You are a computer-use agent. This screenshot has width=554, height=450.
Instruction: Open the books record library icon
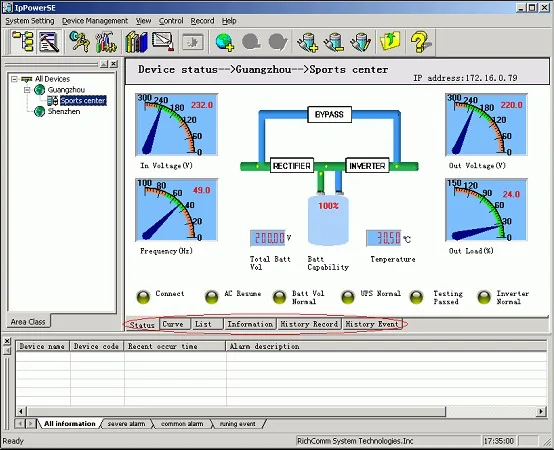click(x=136, y=42)
